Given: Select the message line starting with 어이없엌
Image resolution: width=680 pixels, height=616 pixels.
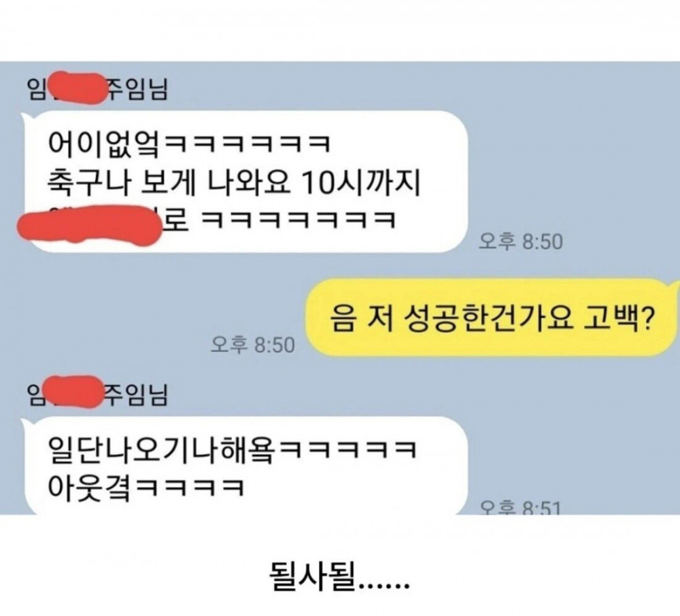Looking at the screenshot, I should (x=189, y=143).
